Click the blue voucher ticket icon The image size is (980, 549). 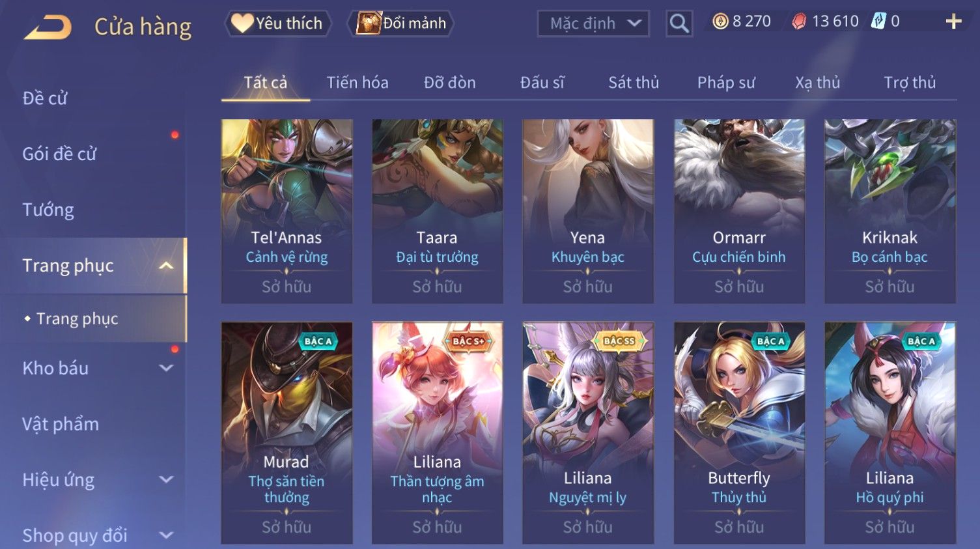coord(879,21)
